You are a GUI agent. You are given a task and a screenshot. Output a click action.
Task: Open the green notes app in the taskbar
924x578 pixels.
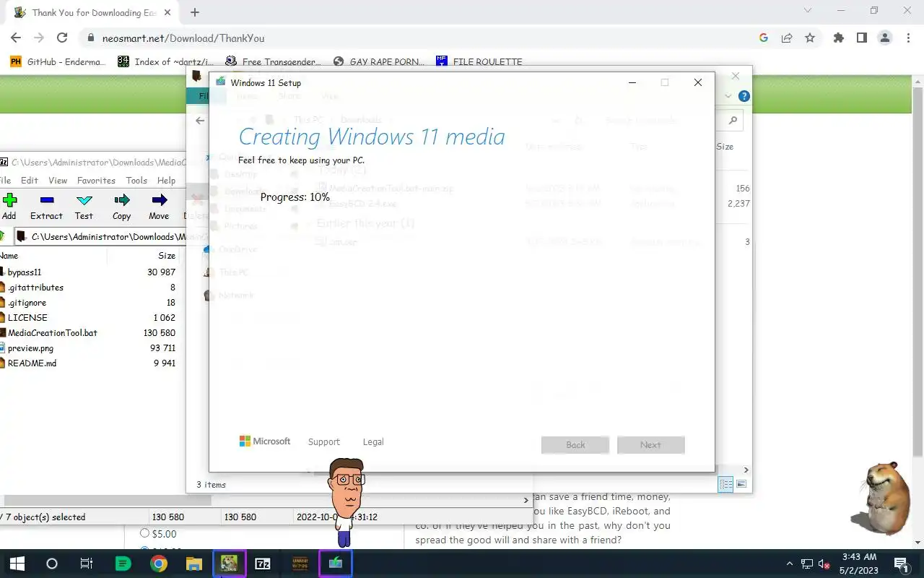pyautogui.click(x=123, y=564)
